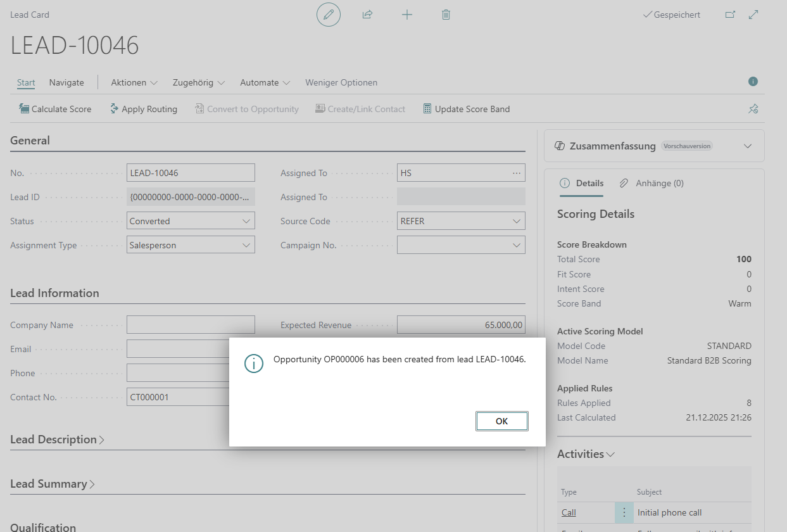Delete the lead via trash icon
The height and width of the screenshot is (532, 787).
click(x=446, y=15)
